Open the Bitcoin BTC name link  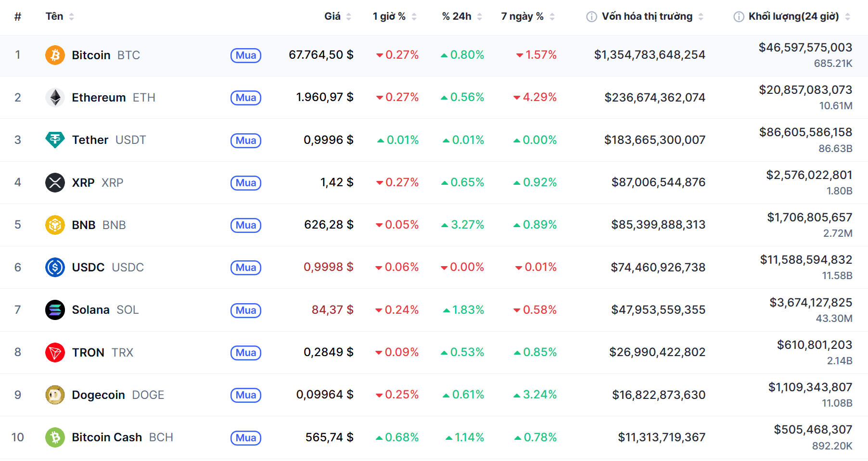(x=106, y=55)
